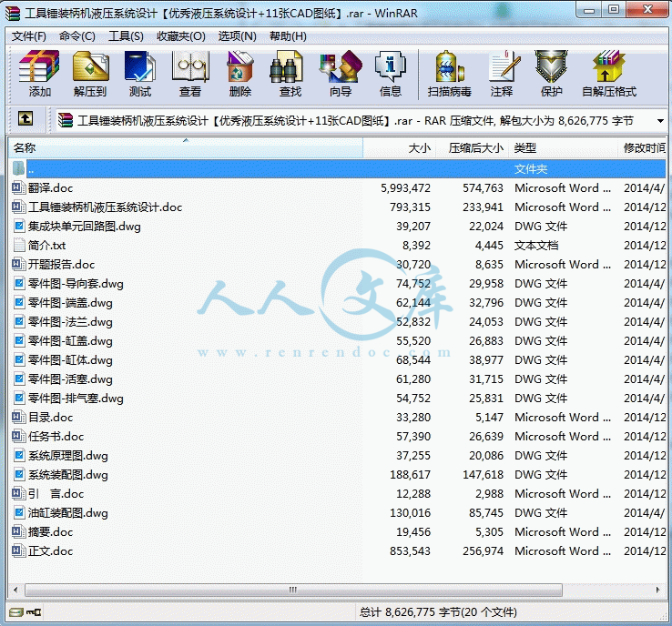The height and width of the screenshot is (626, 672).
Task: Click the 查看 (View) toolbar icon
Action: tap(190, 66)
